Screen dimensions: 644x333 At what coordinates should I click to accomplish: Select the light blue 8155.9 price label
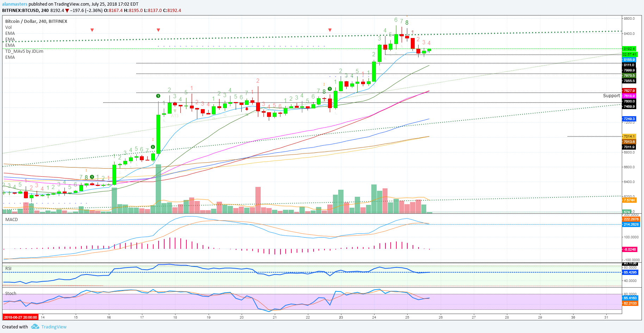click(629, 60)
